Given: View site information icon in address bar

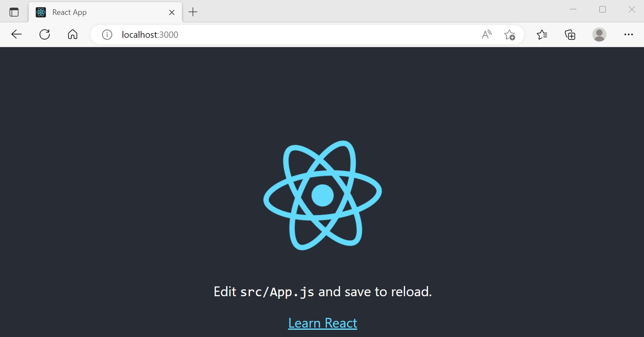Looking at the screenshot, I should [107, 35].
